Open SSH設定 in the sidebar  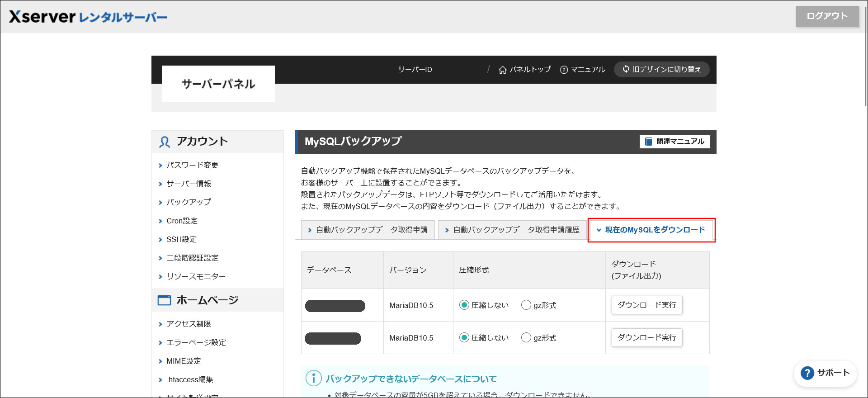(181, 239)
